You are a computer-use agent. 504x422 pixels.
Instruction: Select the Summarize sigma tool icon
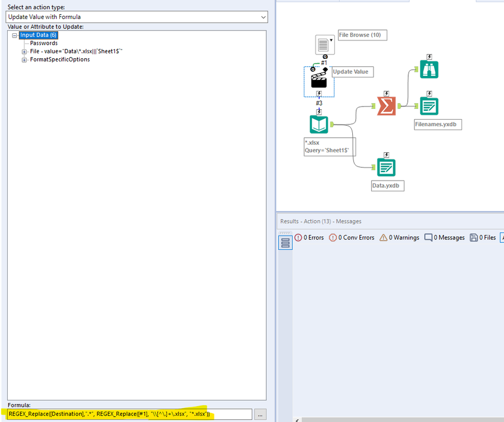point(386,105)
